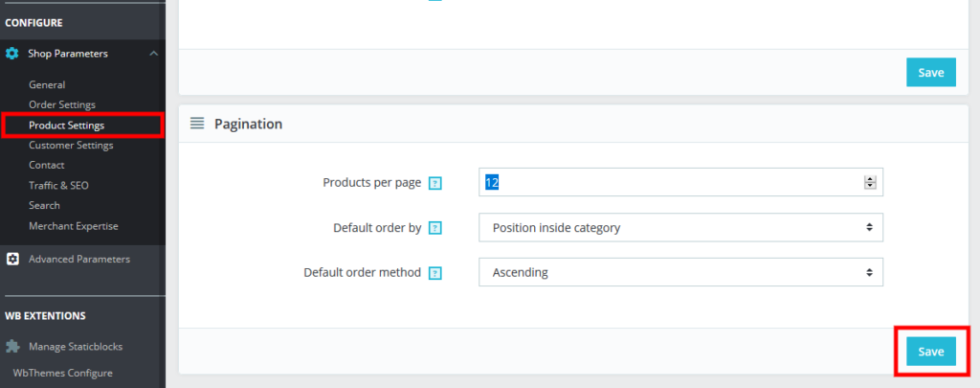Click into the Products per page field

670,183
